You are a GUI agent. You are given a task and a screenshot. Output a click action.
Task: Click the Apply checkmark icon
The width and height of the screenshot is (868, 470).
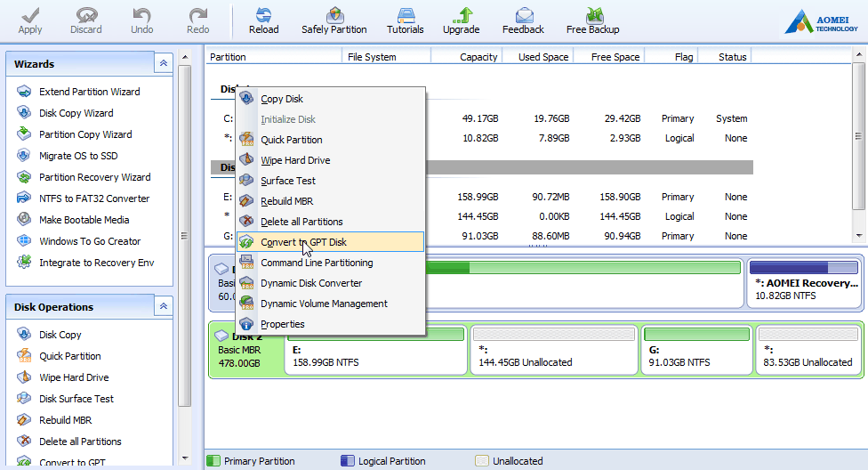point(30,15)
